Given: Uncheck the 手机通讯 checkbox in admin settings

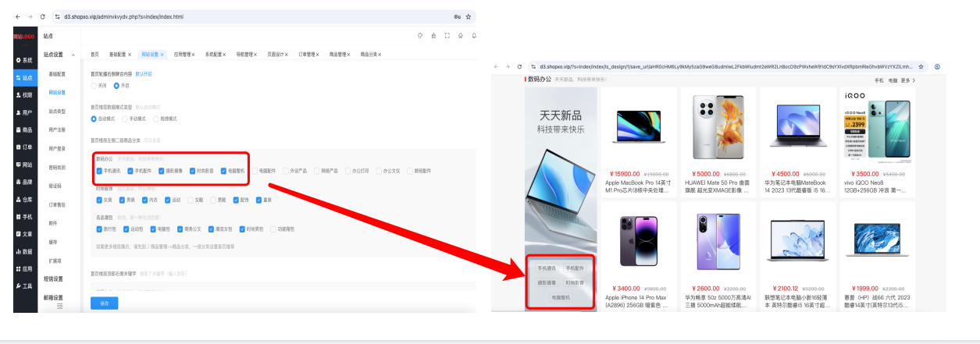Looking at the screenshot, I should point(99,170).
